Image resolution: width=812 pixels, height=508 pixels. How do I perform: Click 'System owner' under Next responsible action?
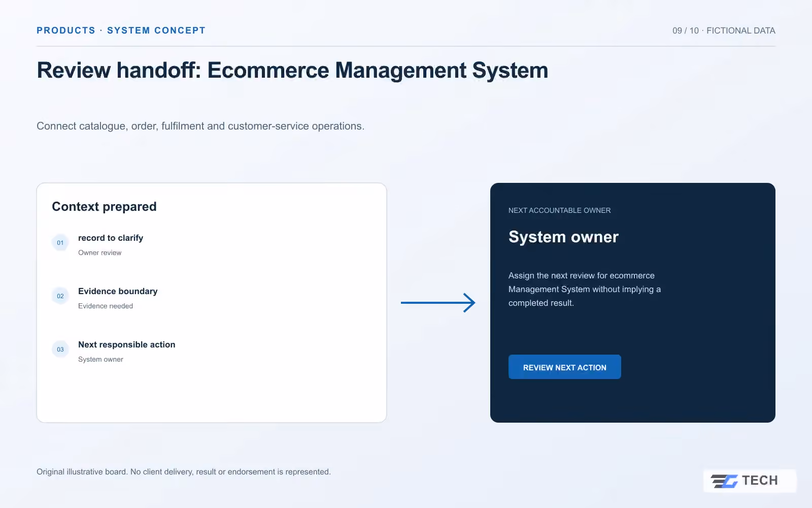(x=100, y=359)
